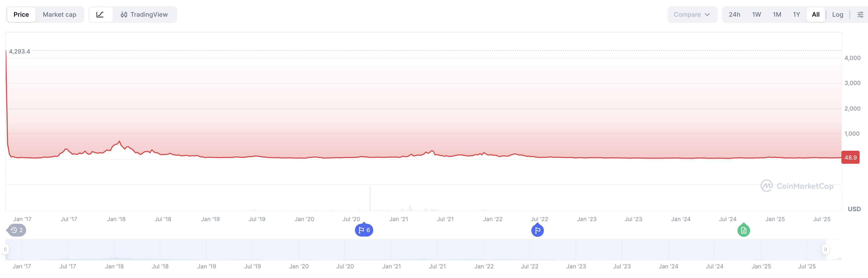Open the green document marker near Jul '24

743,230
